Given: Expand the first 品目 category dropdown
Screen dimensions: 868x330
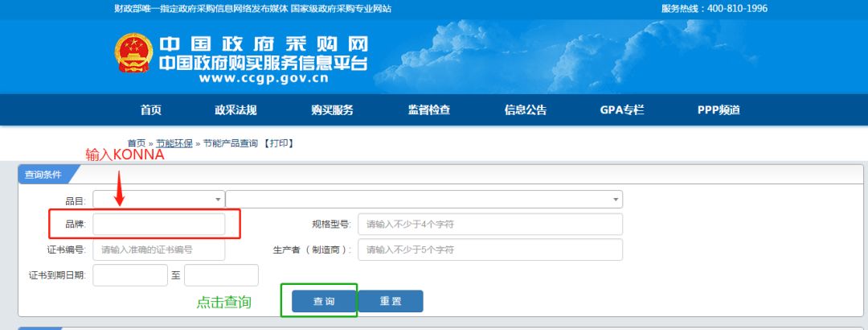Looking at the screenshot, I should [159, 199].
